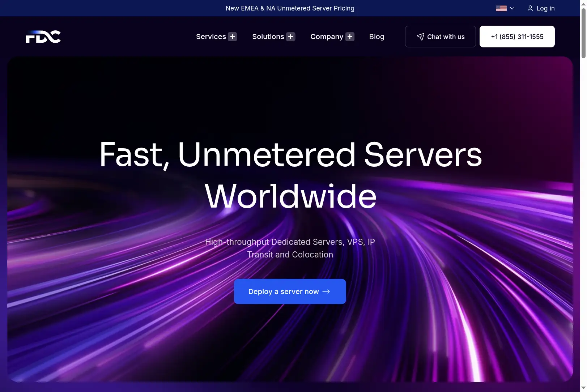Click the High-throughput Dedicated Servers subtitle text
The height and width of the screenshot is (392, 587).
point(290,248)
